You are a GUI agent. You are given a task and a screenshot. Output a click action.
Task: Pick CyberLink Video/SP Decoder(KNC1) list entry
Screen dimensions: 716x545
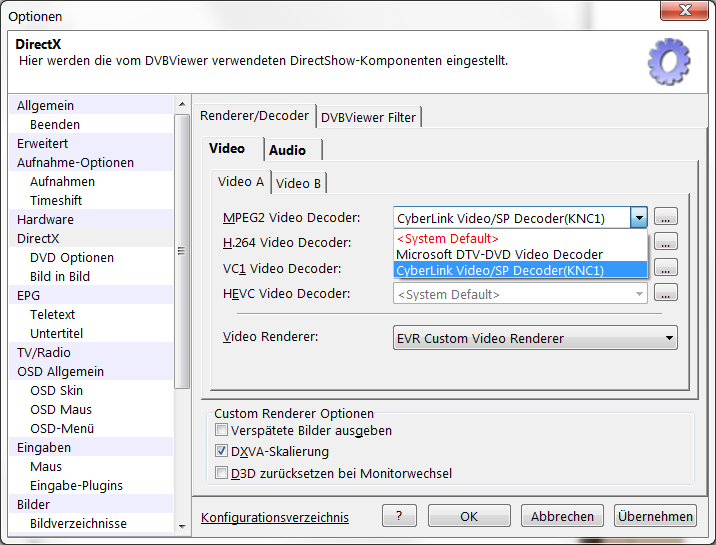click(520, 270)
